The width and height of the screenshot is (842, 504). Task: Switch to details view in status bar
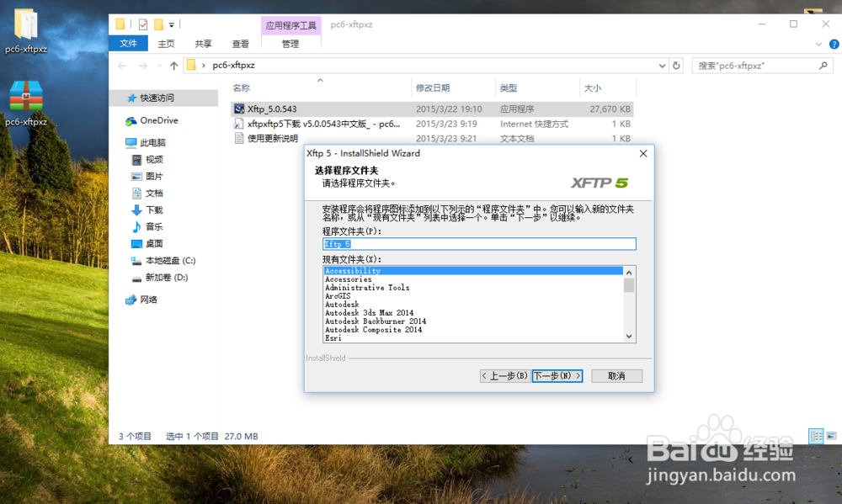click(816, 436)
